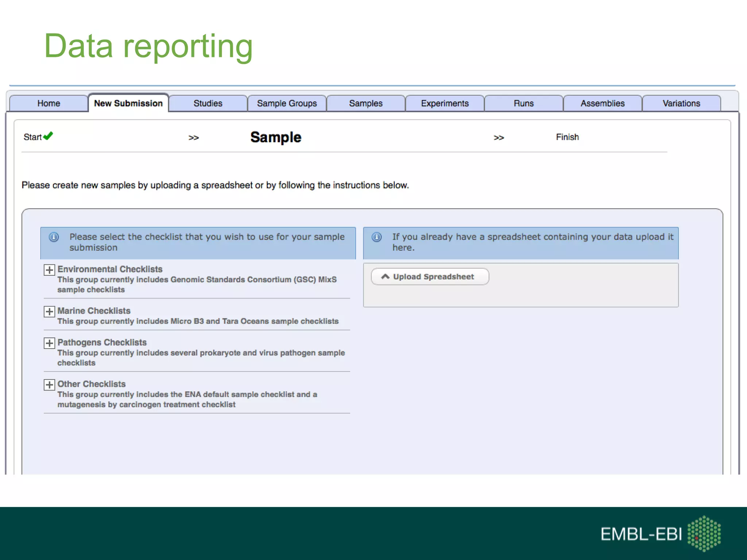Click the upload arrow icon on button
The height and width of the screenshot is (560, 747).
point(385,277)
